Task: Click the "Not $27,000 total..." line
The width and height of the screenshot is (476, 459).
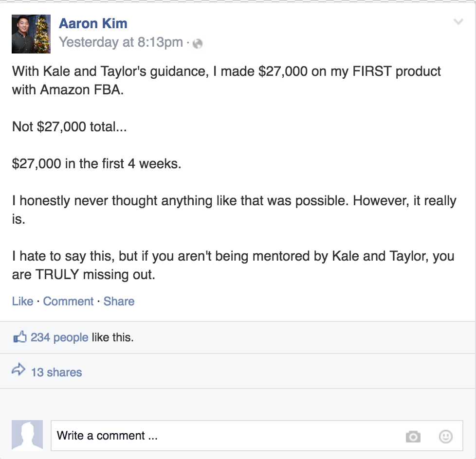Action: coord(70,127)
